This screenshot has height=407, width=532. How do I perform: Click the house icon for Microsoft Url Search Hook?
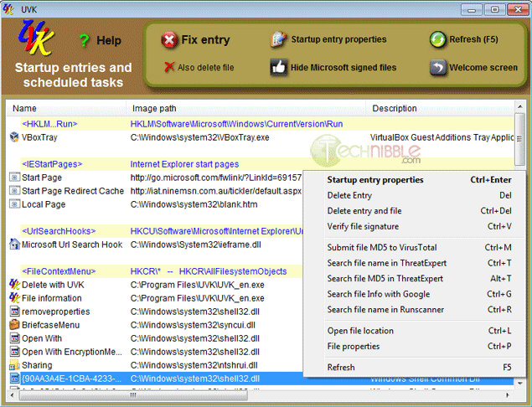tap(14, 245)
